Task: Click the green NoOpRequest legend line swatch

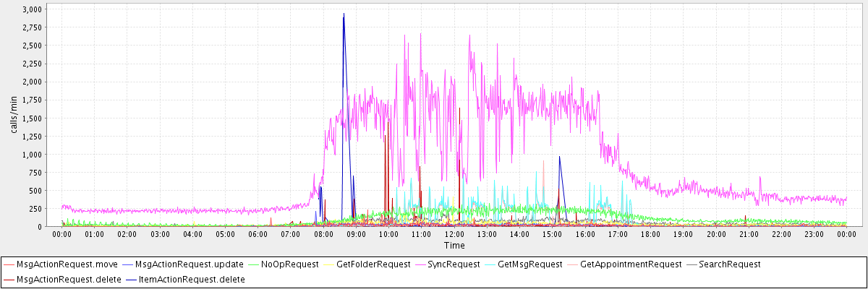Action: (254, 264)
